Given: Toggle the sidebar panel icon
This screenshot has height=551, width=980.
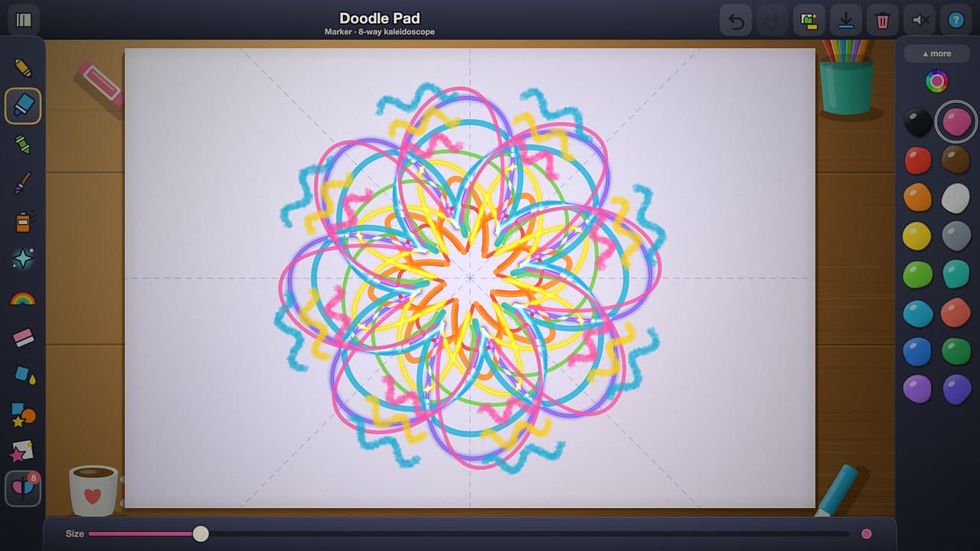Looking at the screenshot, I should [24, 20].
